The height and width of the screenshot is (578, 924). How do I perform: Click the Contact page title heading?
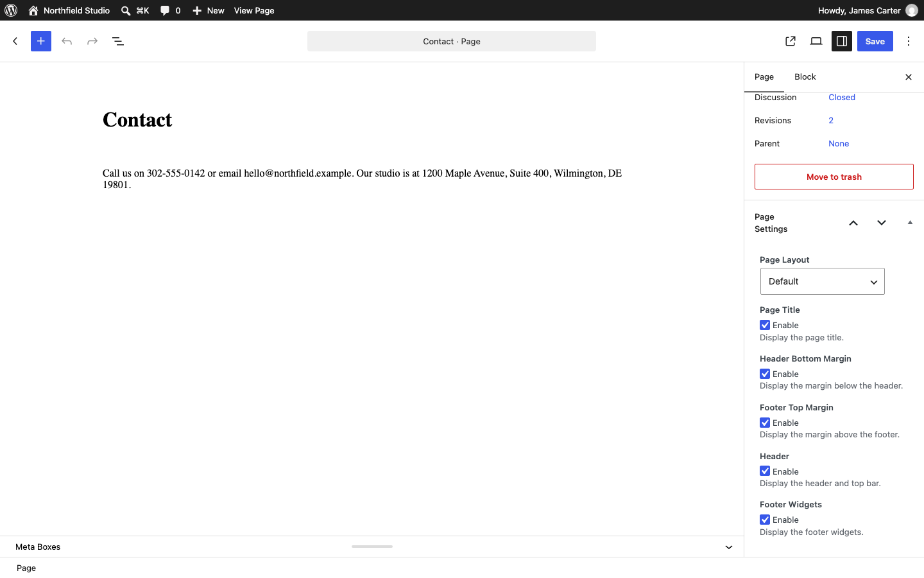137,120
